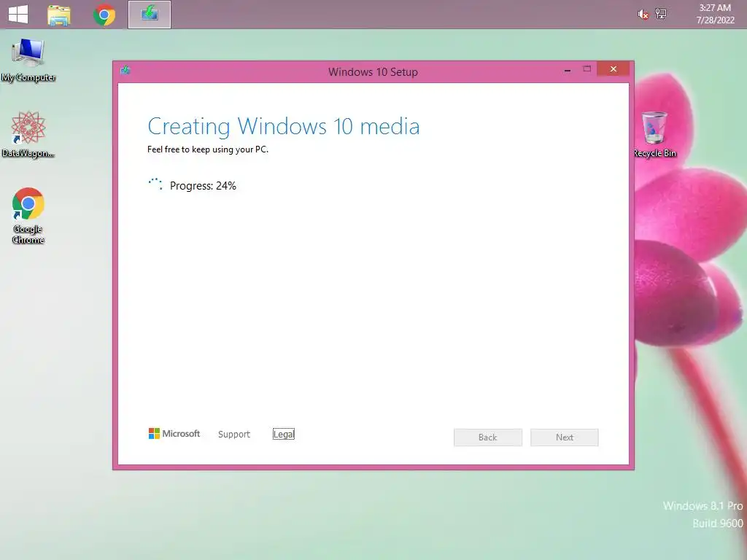Click the Back button

pos(488,437)
